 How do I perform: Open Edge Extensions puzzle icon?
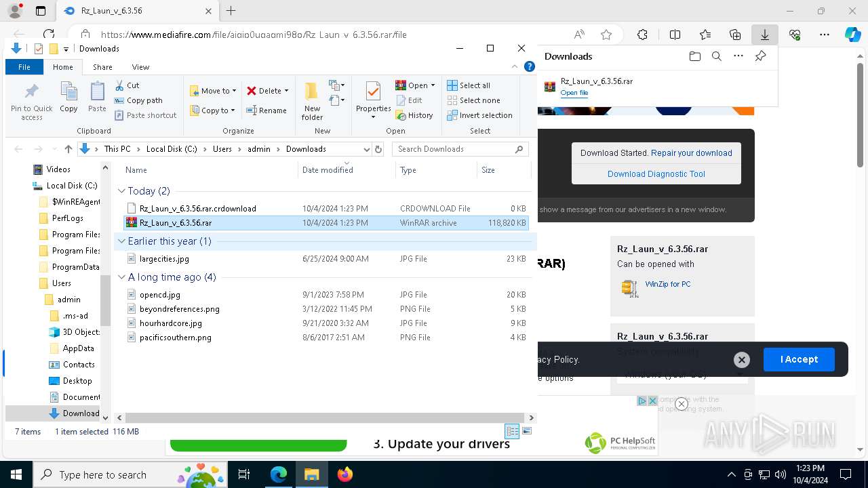click(642, 35)
